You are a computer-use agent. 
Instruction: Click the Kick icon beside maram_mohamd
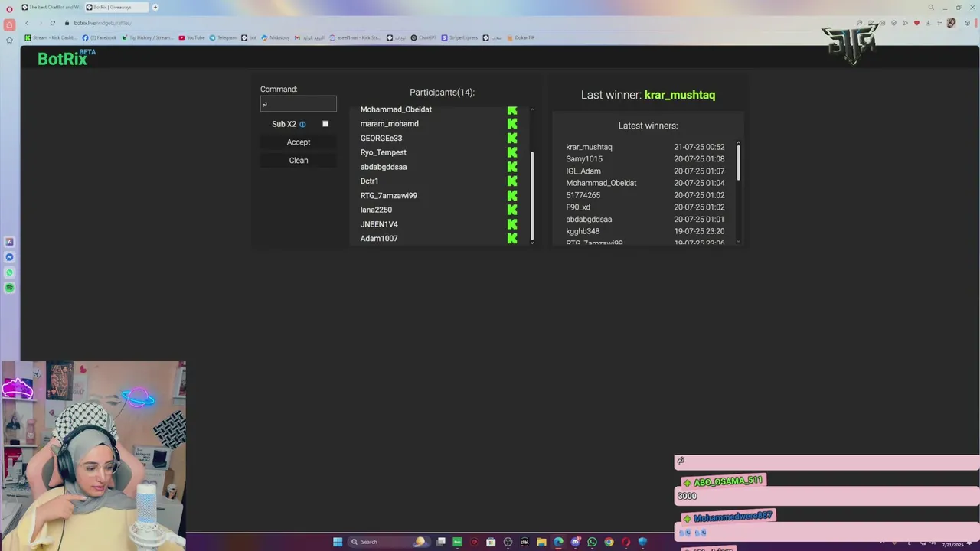click(512, 123)
